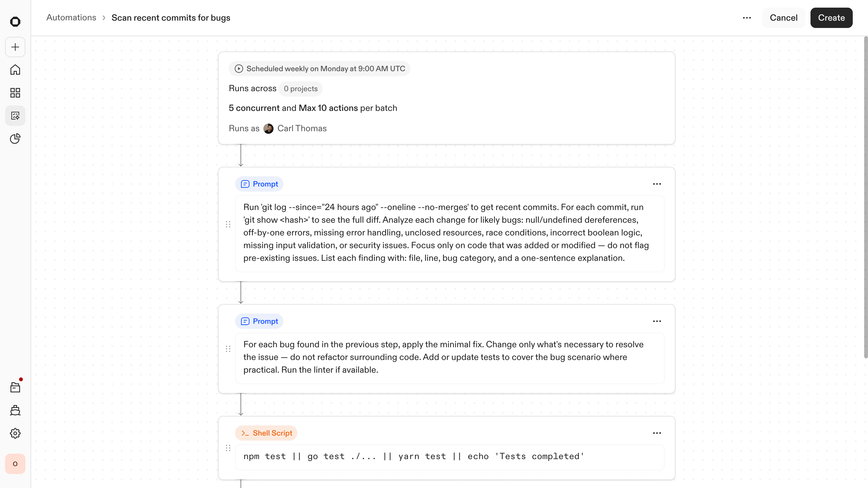This screenshot has height=488, width=868.
Task: Open options menu for second Prompt step
Action: tap(657, 321)
